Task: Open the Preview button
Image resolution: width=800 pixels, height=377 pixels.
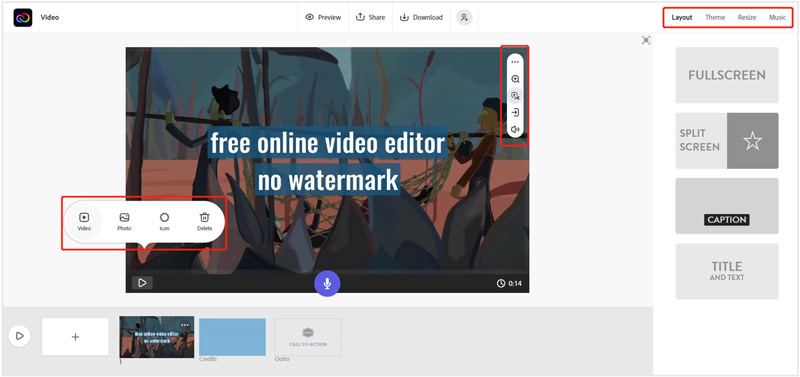Action: pyautogui.click(x=323, y=17)
